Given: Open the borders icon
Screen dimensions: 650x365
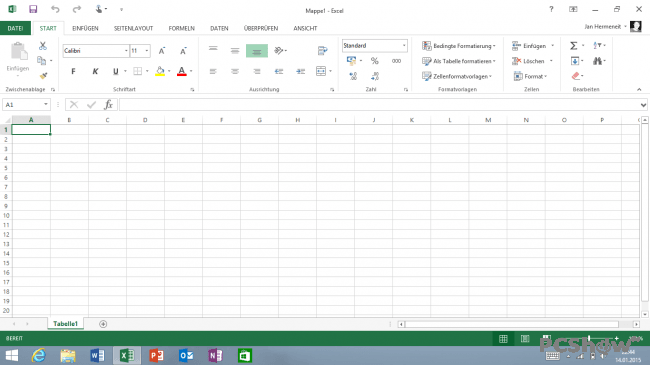Looking at the screenshot, I should coord(138,71).
